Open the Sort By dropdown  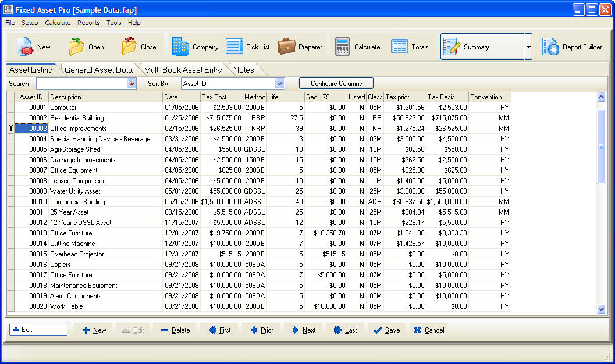(x=278, y=83)
